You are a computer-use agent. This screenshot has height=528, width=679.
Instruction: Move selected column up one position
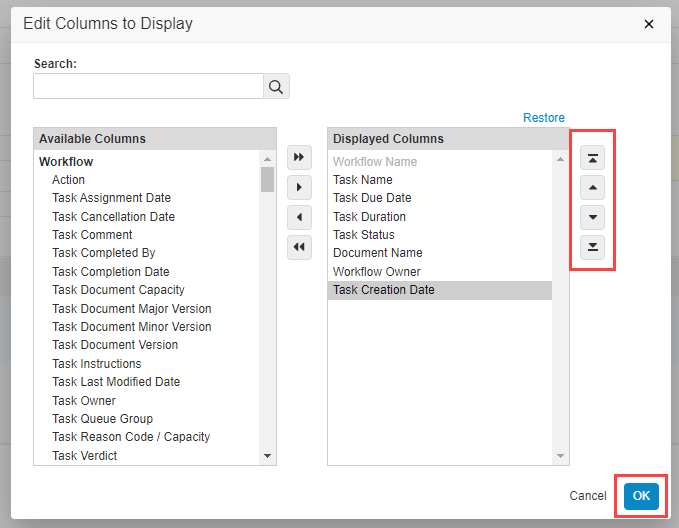pyautogui.click(x=593, y=188)
